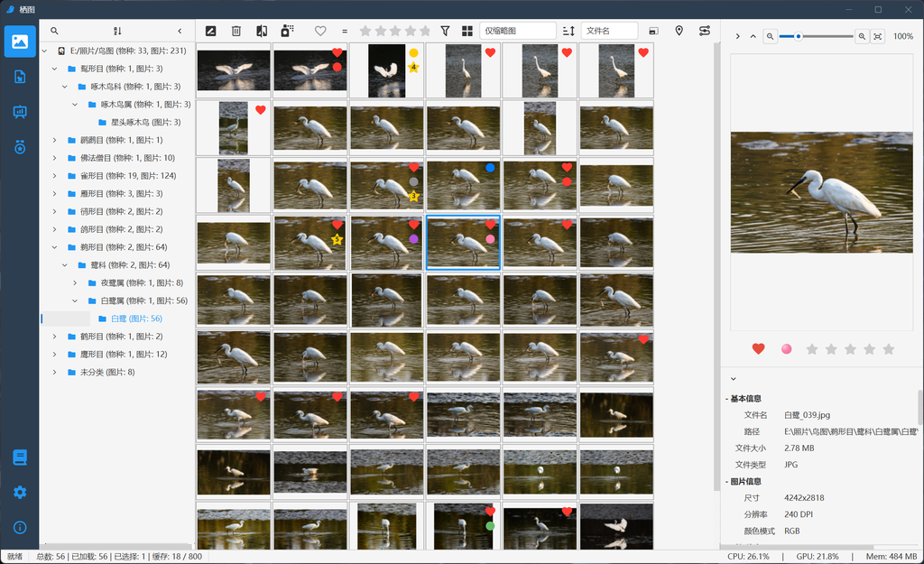The image size is (924, 564).
Task: Toggle the grid view layout button
Action: tap(467, 31)
